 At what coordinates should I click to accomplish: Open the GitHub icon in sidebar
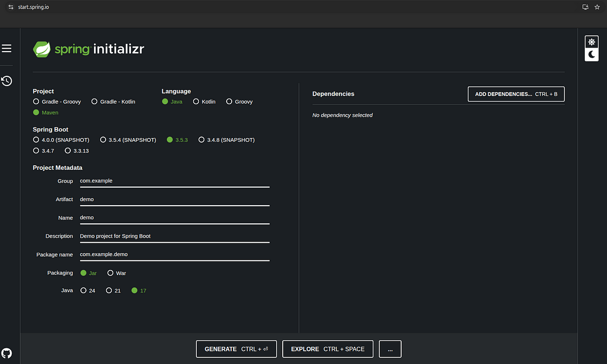[7, 353]
